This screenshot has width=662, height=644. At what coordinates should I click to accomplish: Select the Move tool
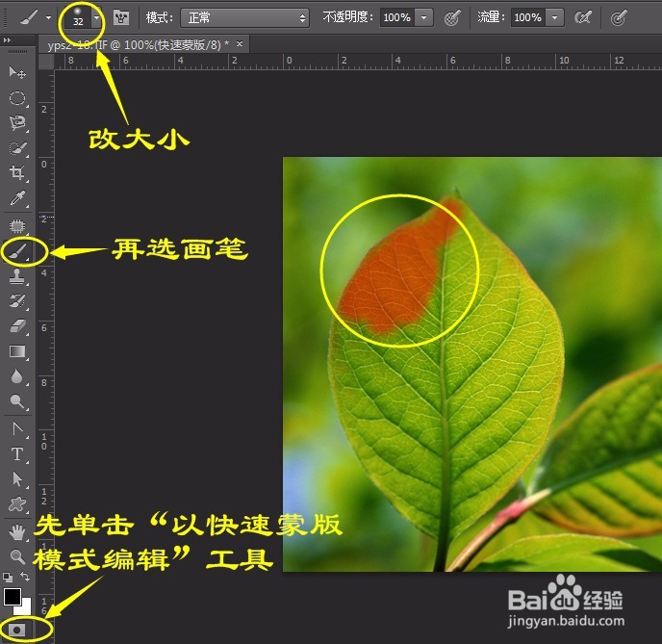(17, 72)
